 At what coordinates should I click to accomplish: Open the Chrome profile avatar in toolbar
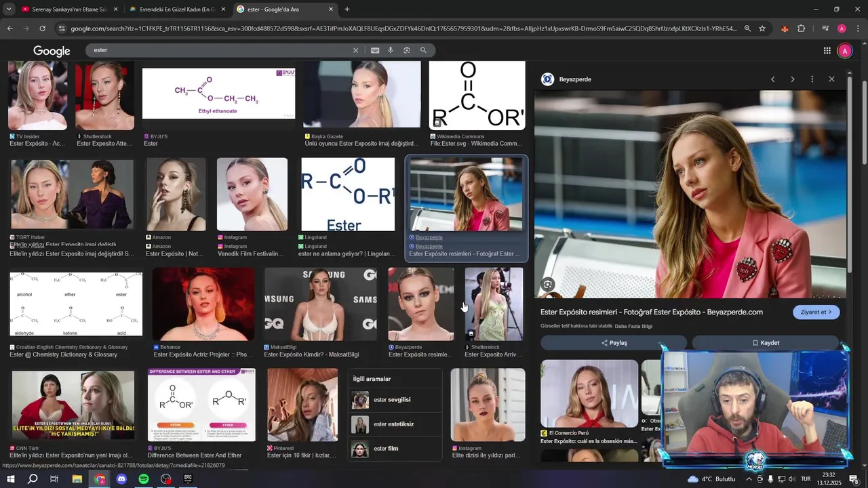point(842,28)
